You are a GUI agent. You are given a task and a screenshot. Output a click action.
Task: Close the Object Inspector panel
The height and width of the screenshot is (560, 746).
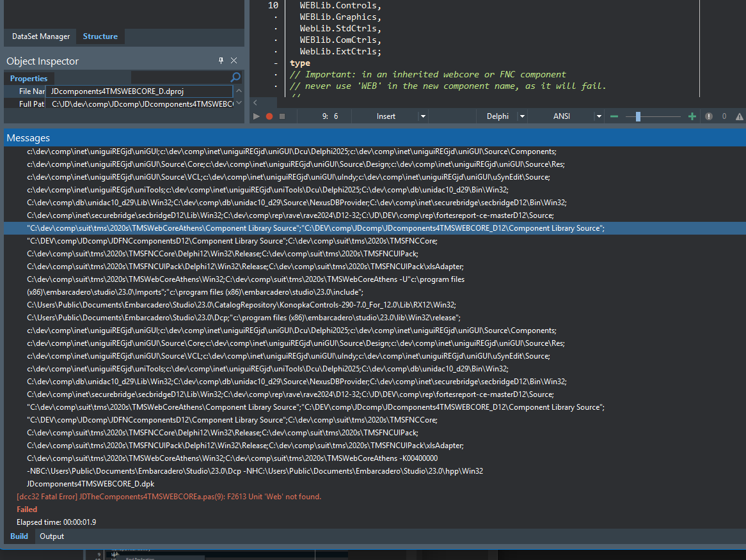point(234,61)
